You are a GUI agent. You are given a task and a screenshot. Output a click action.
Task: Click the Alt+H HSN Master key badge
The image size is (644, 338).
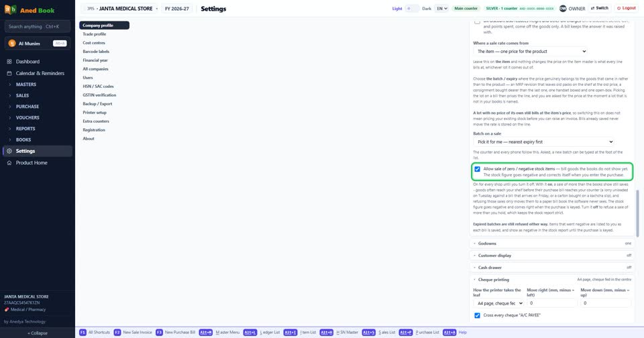[x=327, y=332]
